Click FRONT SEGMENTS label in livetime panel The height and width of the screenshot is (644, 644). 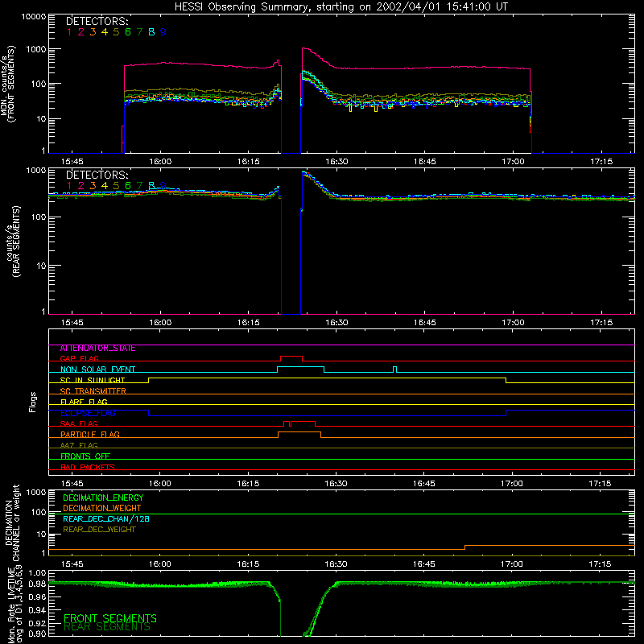point(110,618)
